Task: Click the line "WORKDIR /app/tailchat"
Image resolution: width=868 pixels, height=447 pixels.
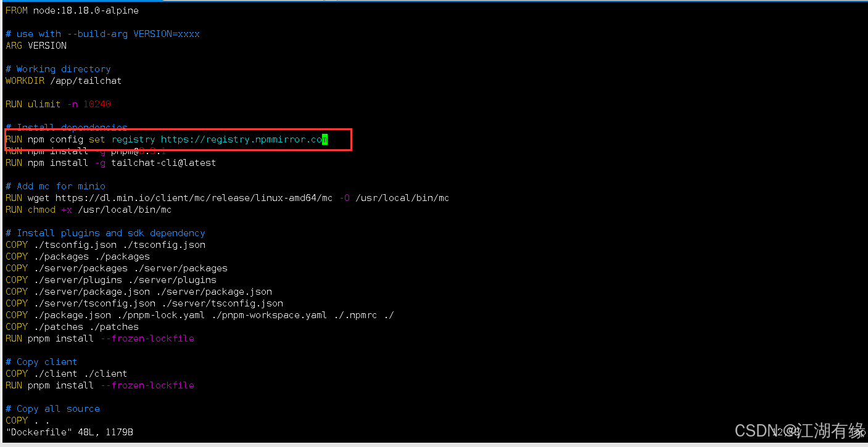Action: (64, 81)
